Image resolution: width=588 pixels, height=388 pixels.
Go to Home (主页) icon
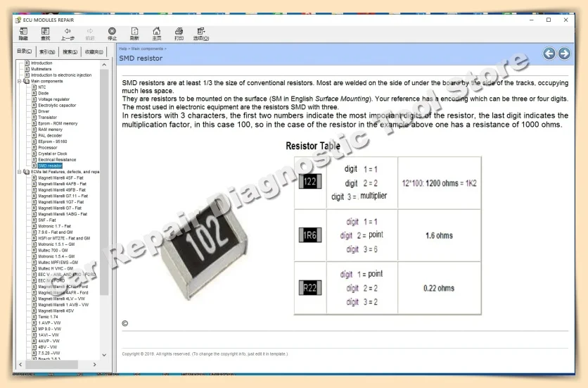point(157,33)
